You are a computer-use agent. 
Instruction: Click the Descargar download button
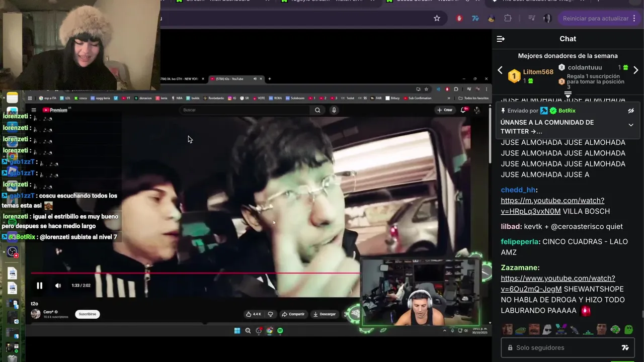(x=325, y=314)
